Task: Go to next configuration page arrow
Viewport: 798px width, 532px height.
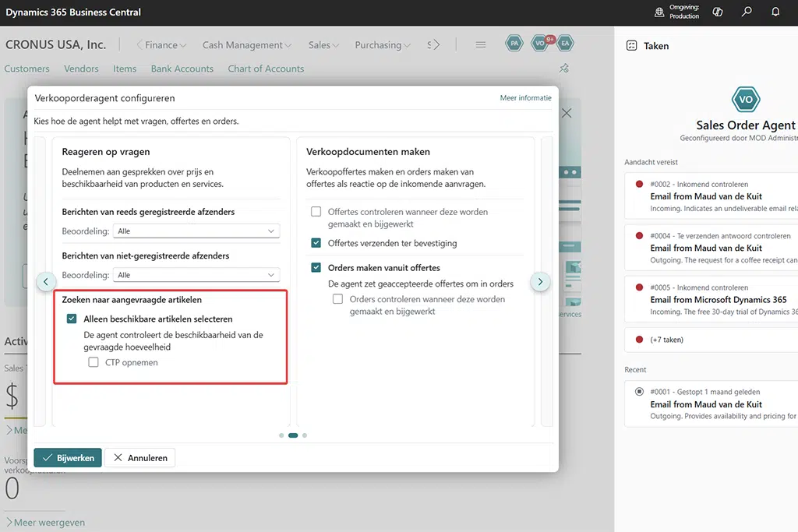Action: tap(540, 281)
